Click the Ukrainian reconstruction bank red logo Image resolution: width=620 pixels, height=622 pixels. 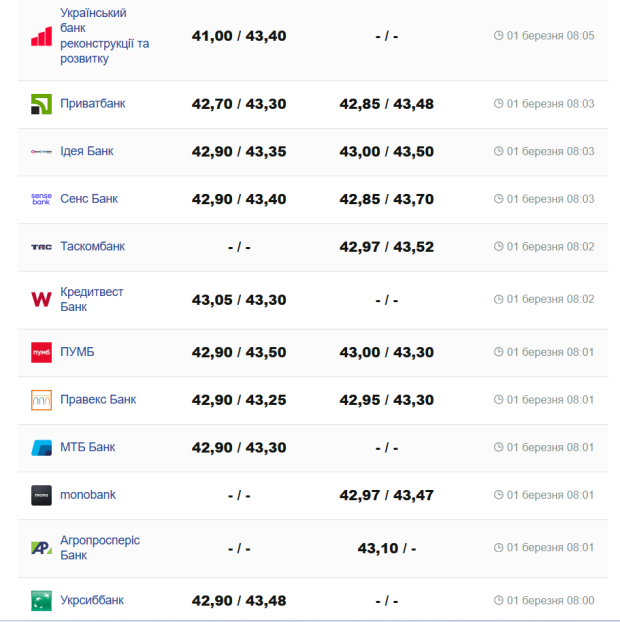pos(41,37)
